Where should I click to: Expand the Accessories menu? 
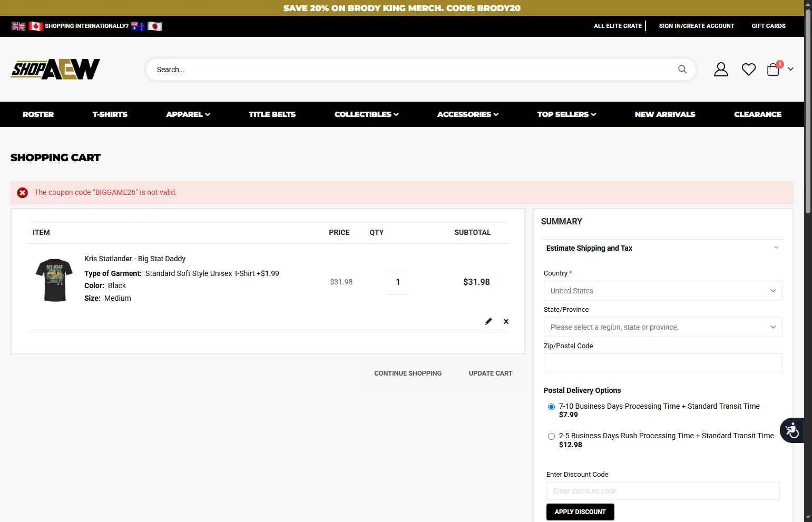pyautogui.click(x=468, y=114)
